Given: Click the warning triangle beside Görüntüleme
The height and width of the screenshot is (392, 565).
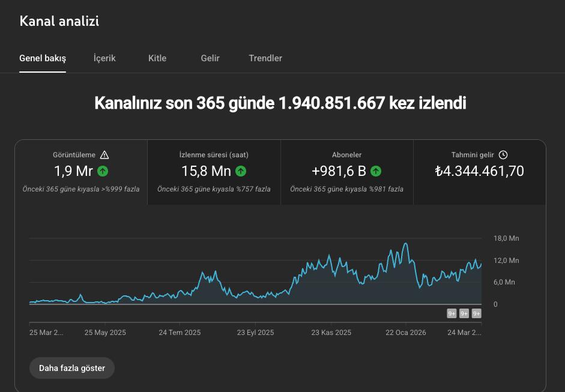Looking at the screenshot, I should click(104, 155).
